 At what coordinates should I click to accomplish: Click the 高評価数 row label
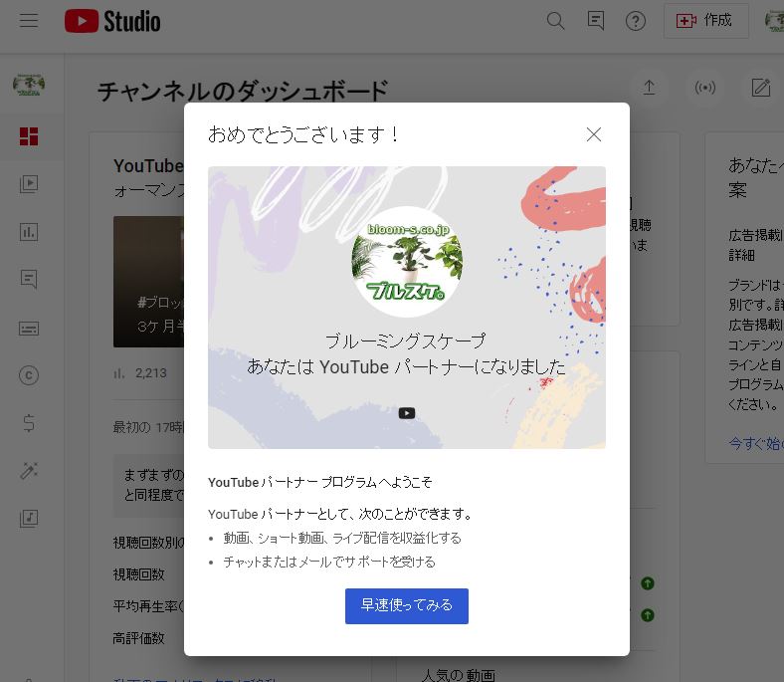tap(139, 638)
